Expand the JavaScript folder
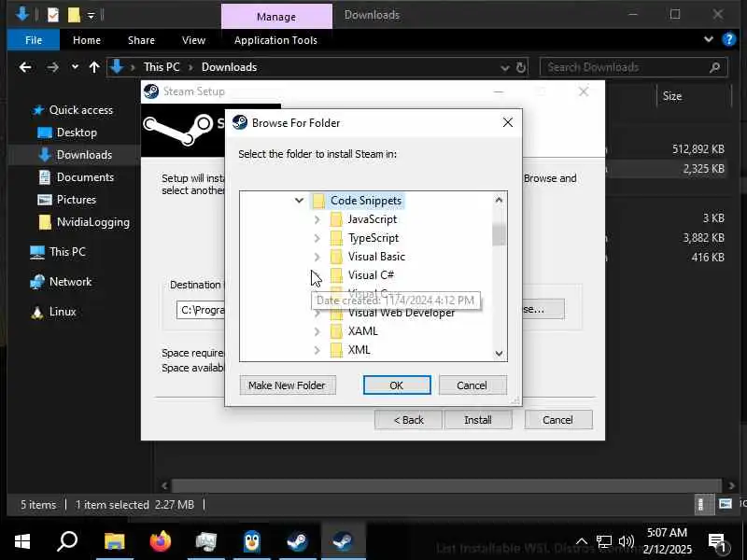747x560 pixels. coord(317,219)
